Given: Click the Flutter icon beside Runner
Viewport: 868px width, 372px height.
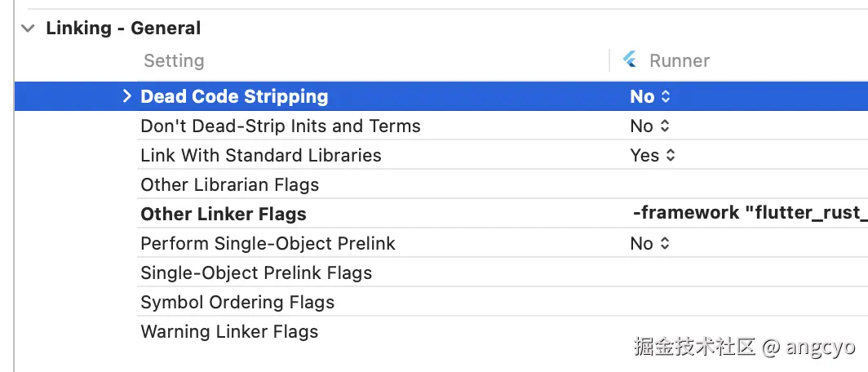Looking at the screenshot, I should coord(630,60).
